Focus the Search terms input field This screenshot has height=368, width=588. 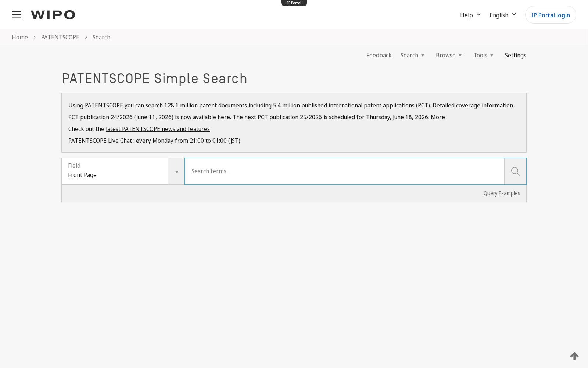[345, 171]
